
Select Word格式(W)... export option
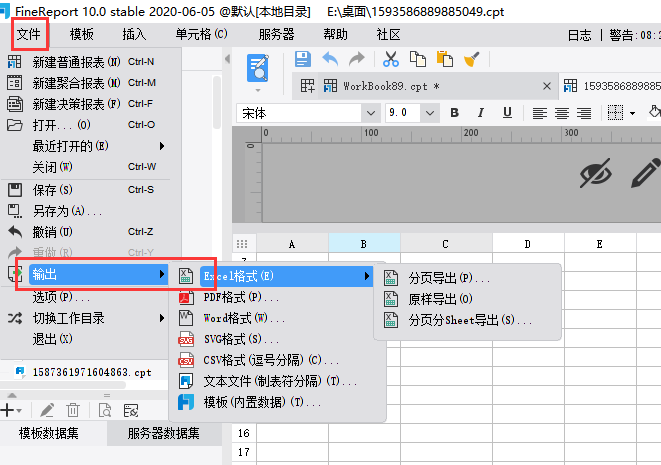278,318
